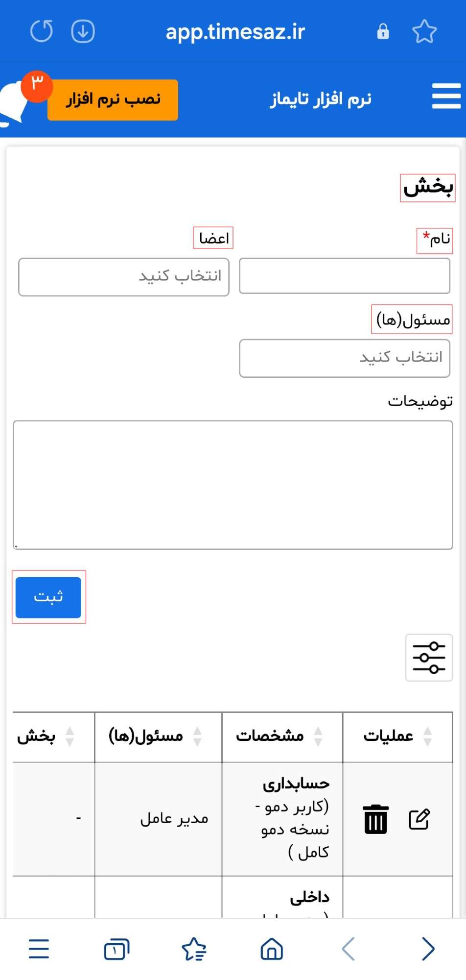This screenshot has width=466, height=980.
Task: Delete the حسابداری row with the trash icon
Action: click(x=375, y=819)
